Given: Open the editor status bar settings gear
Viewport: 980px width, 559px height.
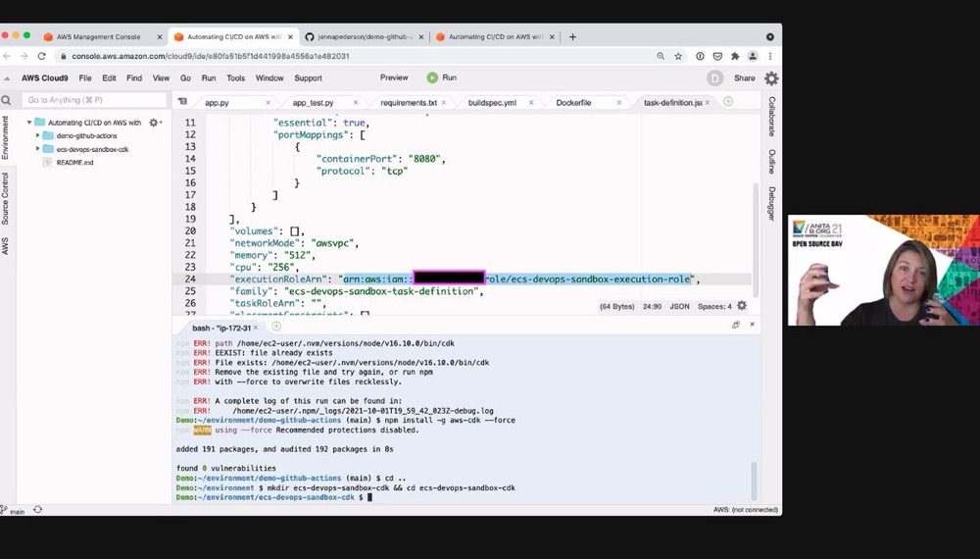Looking at the screenshot, I should [x=741, y=306].
